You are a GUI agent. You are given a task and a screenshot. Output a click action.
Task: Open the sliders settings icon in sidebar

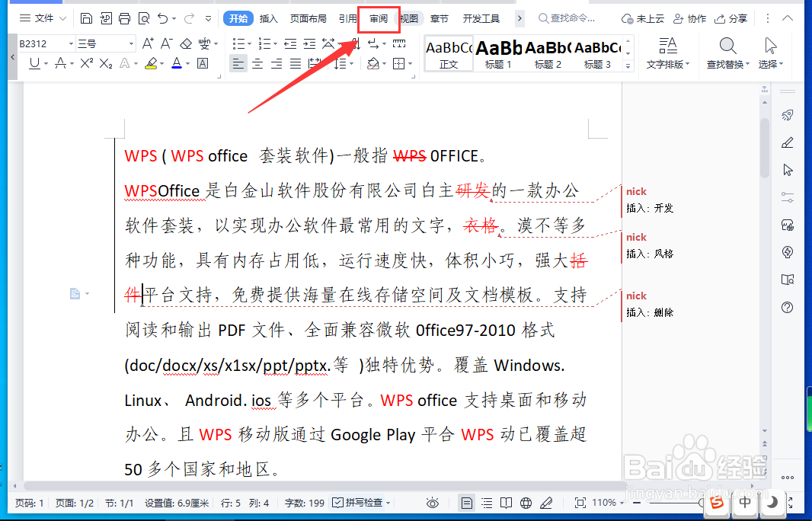coord(787,197)
